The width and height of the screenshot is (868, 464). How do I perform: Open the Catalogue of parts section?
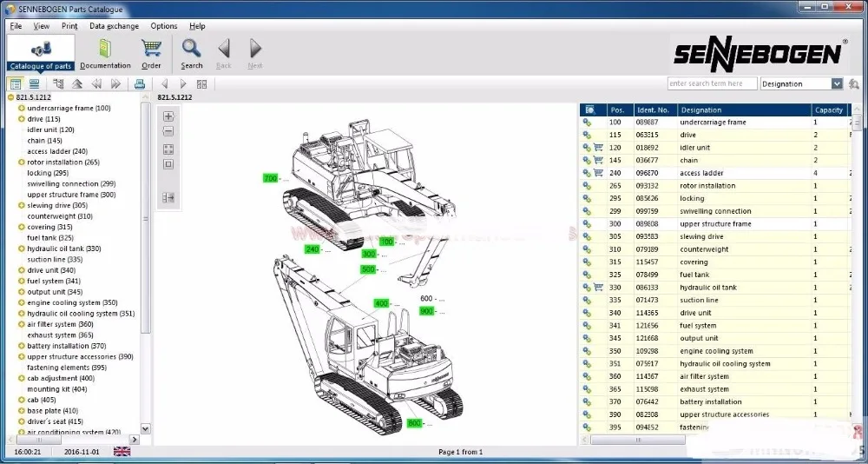(x=41, y=53)
